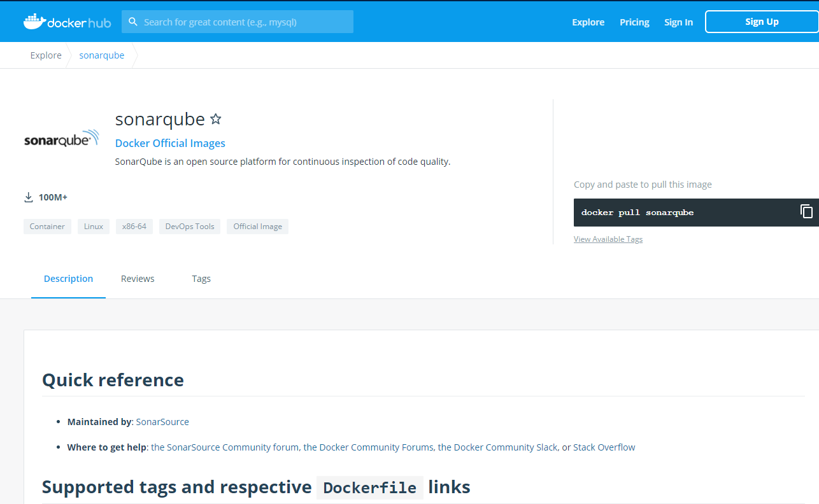Select the DevOps Tools tag badge
Viewport: 819px width, 504px height.
[189, 226]
